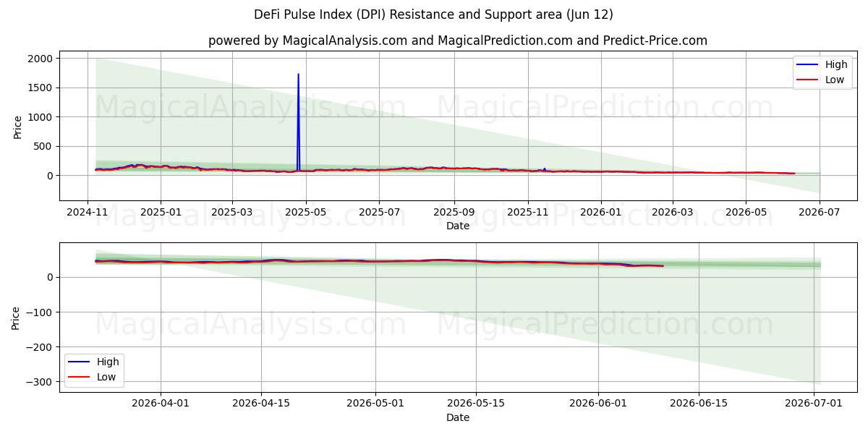The height and width of the screenshot is (434, 868).
Task: Click the '2025-09' date tick label
Action: [x=454, y=213]
